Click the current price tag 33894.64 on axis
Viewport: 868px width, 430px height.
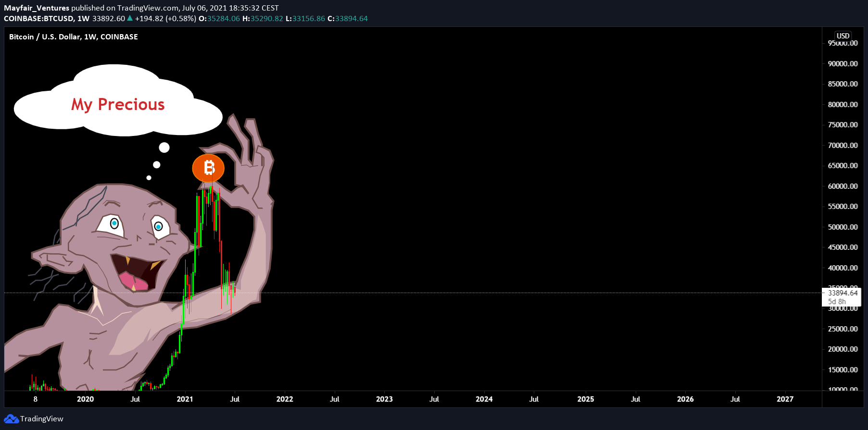843,293
